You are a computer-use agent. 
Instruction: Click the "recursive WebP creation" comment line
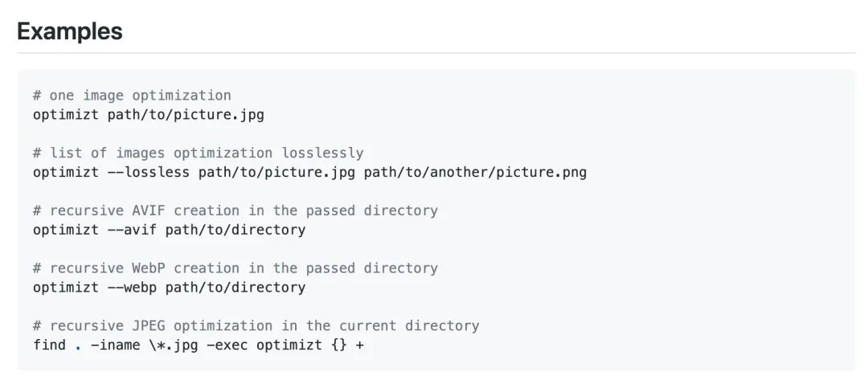[235, 268]
